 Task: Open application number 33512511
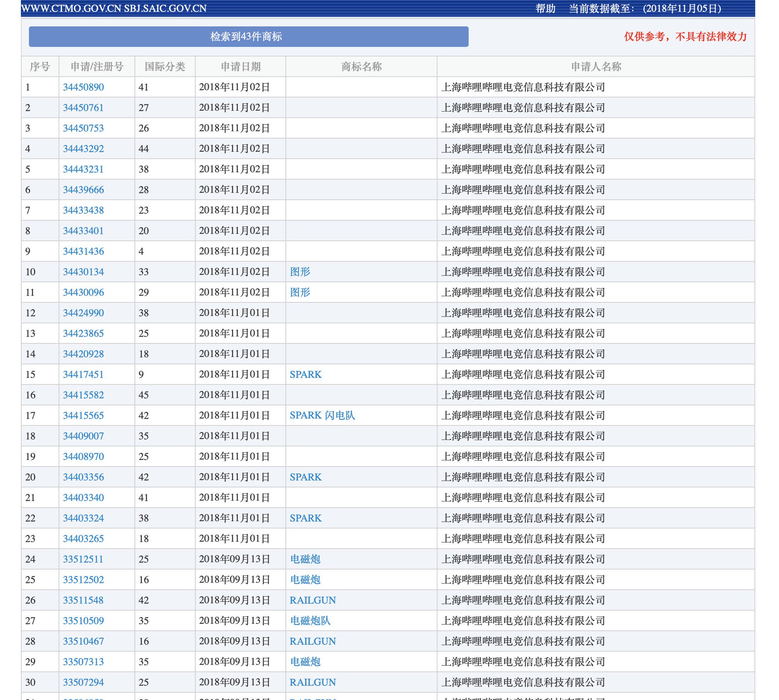83,559
